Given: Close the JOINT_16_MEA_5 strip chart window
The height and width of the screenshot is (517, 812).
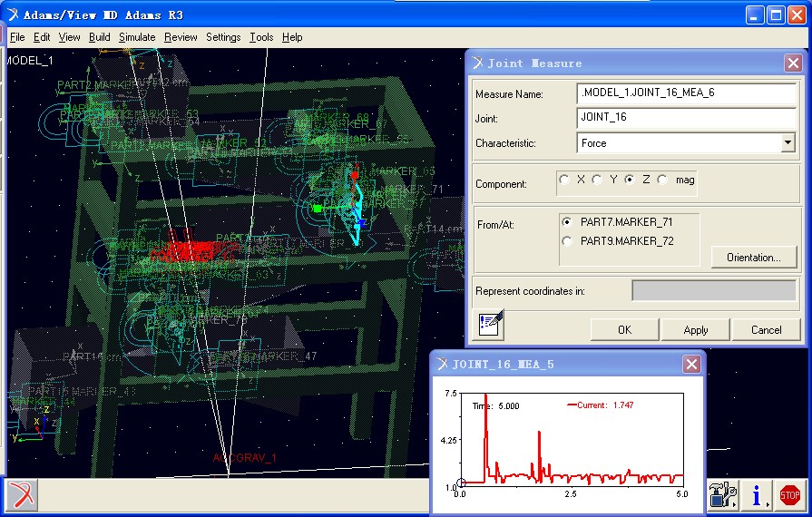Looking at the screenshot, I should 691,364.
